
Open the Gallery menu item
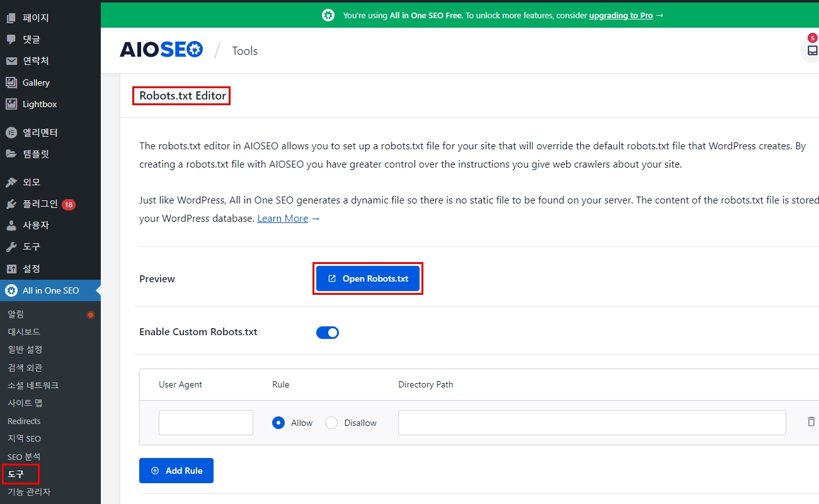50,83
